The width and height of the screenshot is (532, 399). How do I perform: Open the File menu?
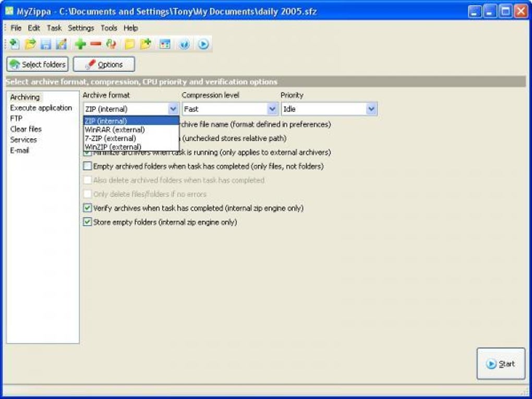[x=16, y=28]
